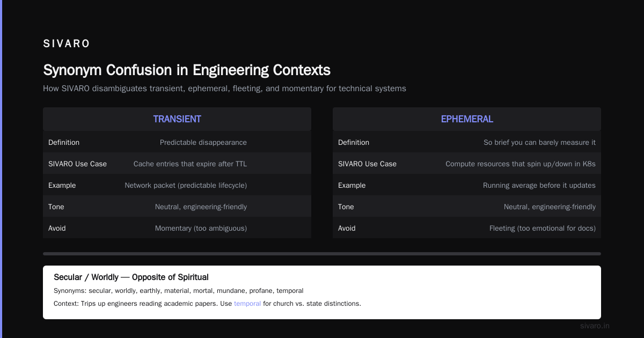This screenshot has height=338, width=644.
Task: Click the subtitle about SIVARO disambiguation
Action: (x=224, y=89)
